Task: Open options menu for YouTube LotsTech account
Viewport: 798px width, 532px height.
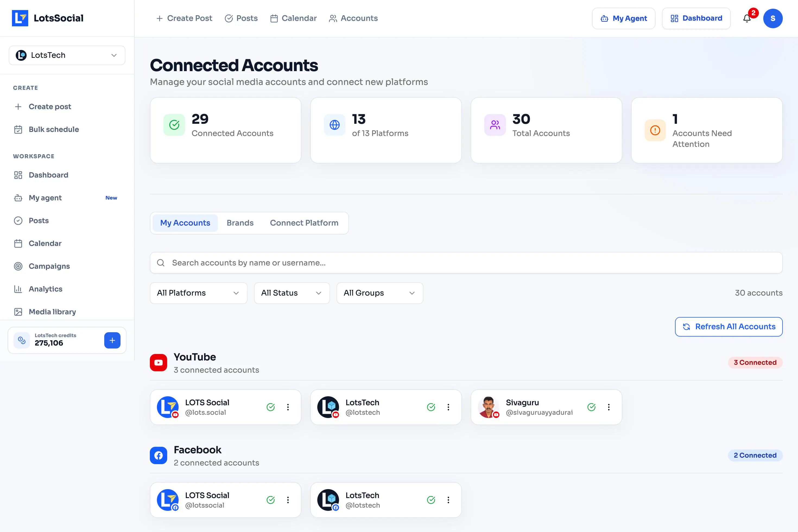Action: 448,407
